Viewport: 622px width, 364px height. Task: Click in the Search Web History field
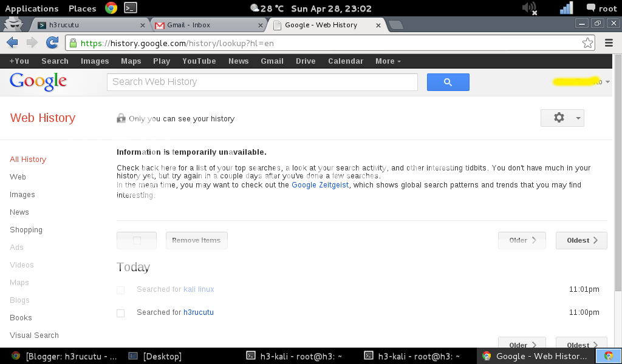[x=262, y=82]
